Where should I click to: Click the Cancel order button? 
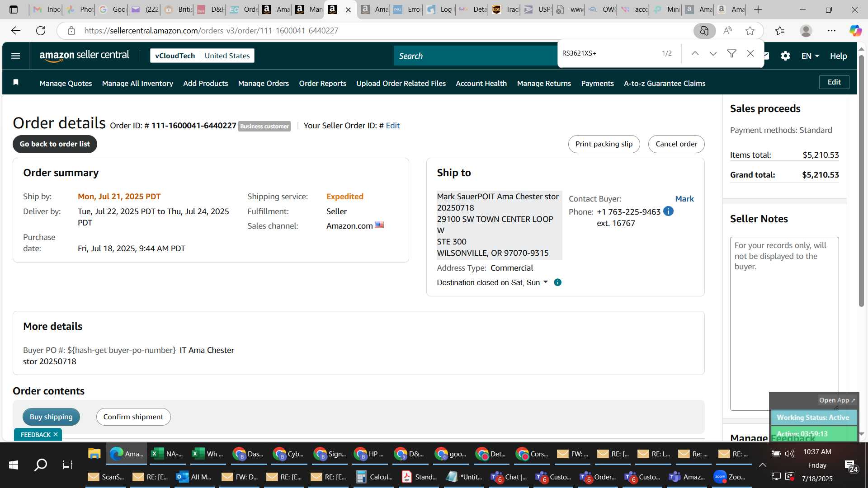[676, 144]
